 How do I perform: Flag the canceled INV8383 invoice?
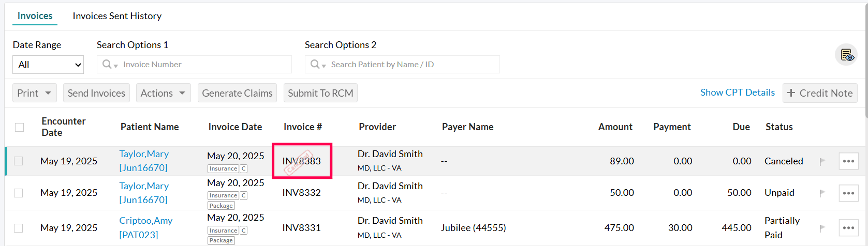click(822, 162)
